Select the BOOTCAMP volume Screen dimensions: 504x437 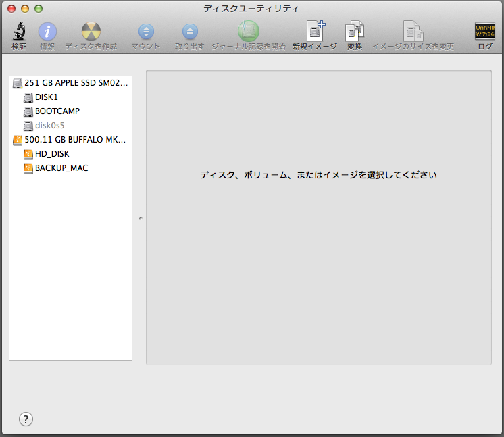(71, 111)
